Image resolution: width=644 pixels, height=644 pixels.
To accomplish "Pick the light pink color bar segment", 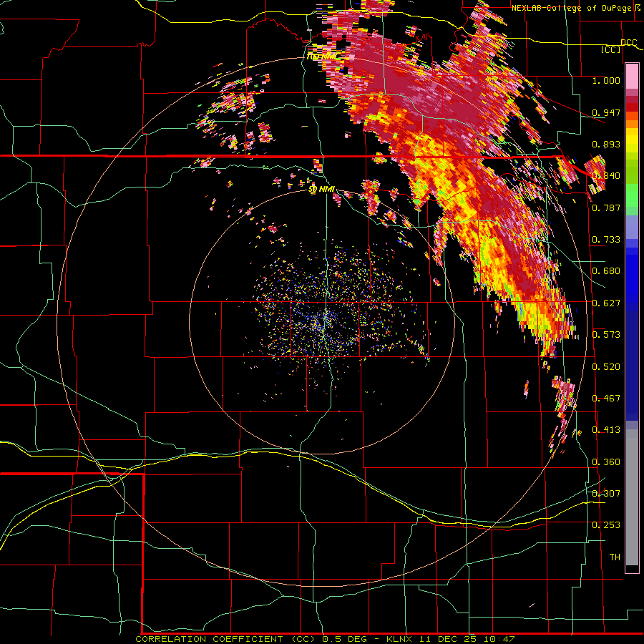I will pyautogui.click(x=632, y=77).
